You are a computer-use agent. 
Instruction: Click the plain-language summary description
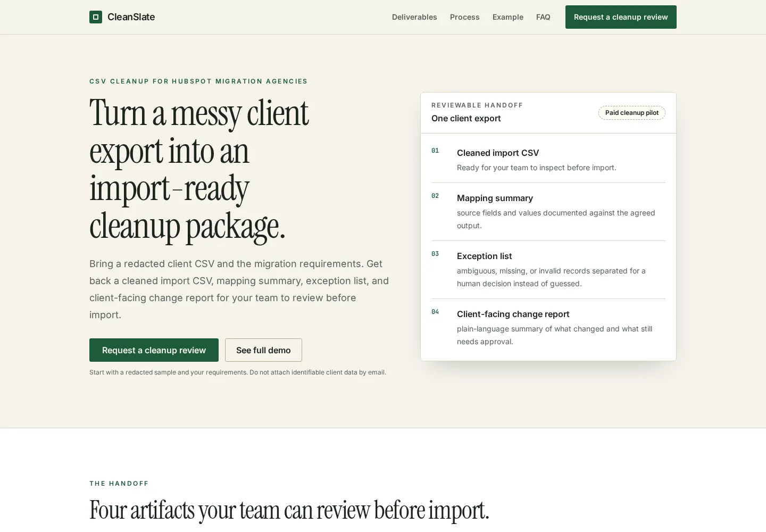(554, 335)
